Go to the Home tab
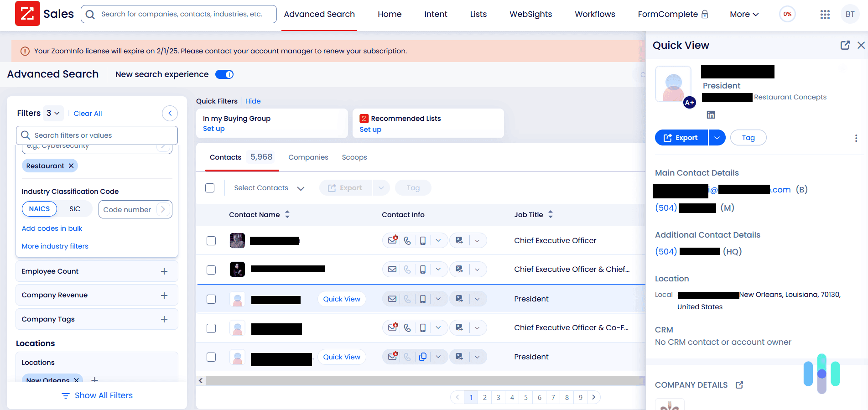This screenshot has width=868, height=410. (390, 14)
